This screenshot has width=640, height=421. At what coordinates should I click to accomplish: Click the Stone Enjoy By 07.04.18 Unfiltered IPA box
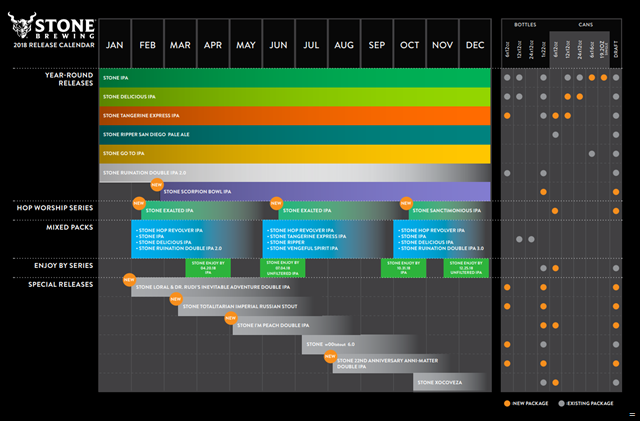[282, 268]
